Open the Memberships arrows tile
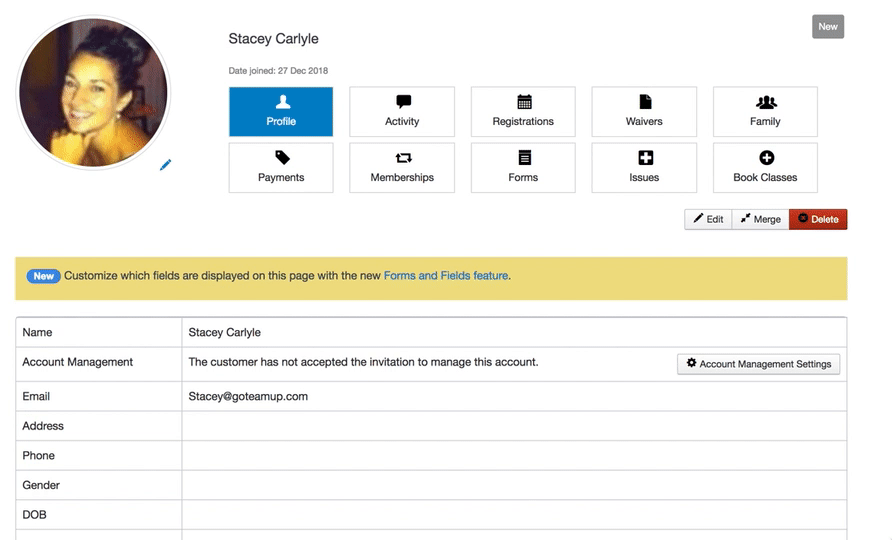Image resolution: width=892 pixels, height=540 pixels. (402, 167)
